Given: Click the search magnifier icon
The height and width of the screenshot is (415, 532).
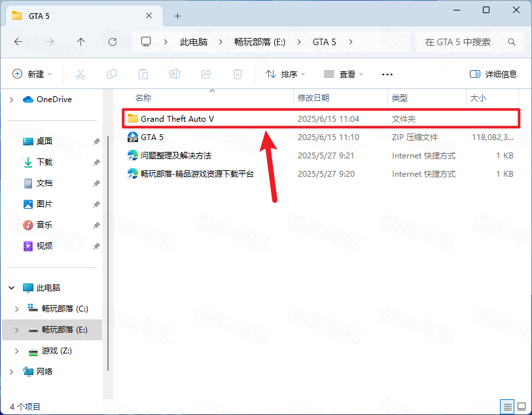Looking at the screenshot, I should pos(512,42).
